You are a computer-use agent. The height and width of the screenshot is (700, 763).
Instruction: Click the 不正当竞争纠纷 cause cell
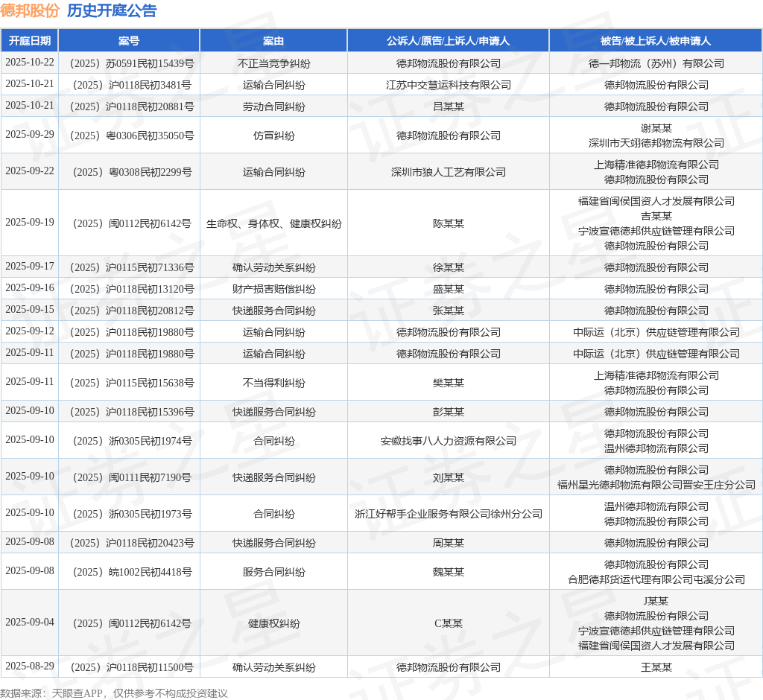(273, 63)
